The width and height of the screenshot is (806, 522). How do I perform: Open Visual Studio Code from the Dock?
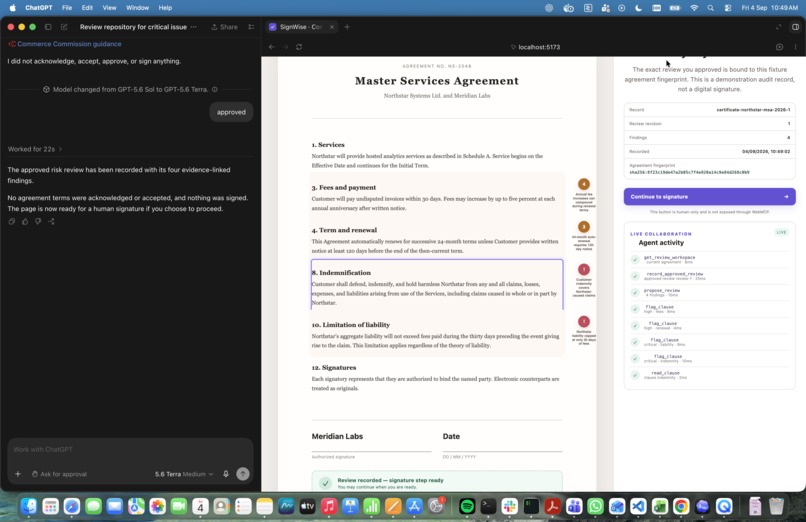[638, 507]
